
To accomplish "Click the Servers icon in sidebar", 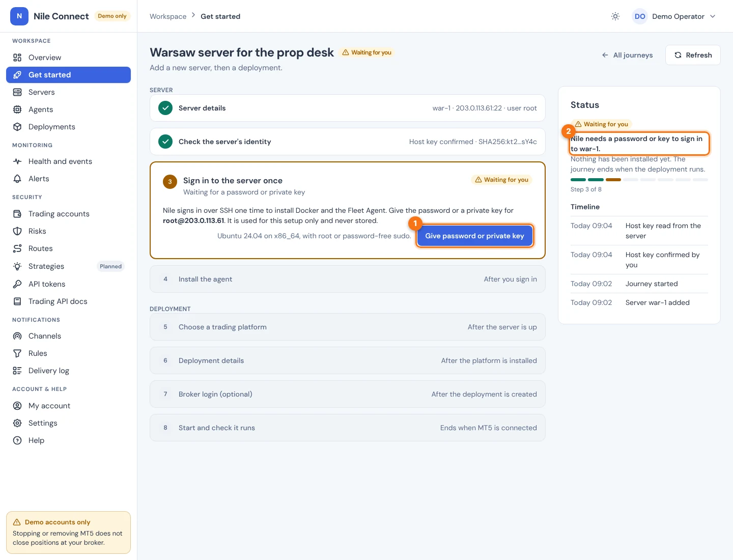I will point(17,92).
